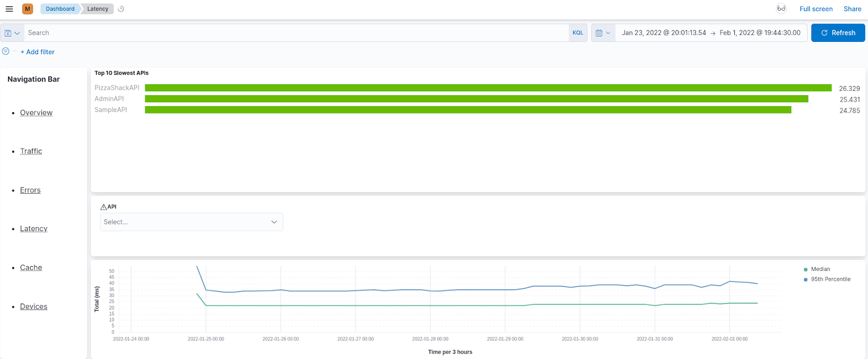Click the Add filter link
Screen dimensions: 868x359
[38, 52]
